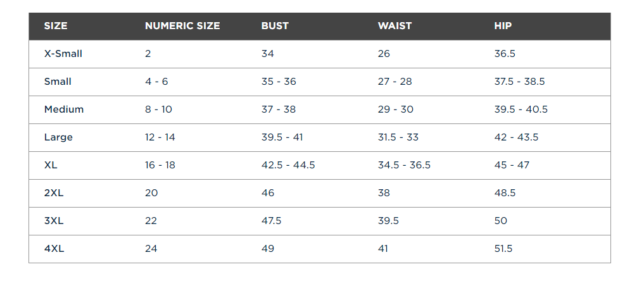Click the BUST column header
Screen dimensions: 644x281
coord(275,26)
